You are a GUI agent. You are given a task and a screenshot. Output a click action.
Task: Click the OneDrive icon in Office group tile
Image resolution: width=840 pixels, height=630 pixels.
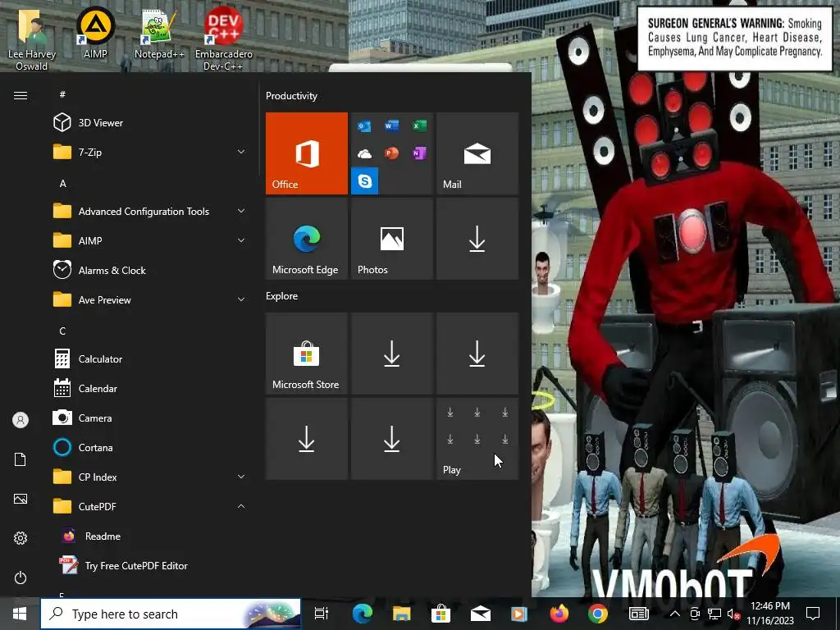(364, 153)
